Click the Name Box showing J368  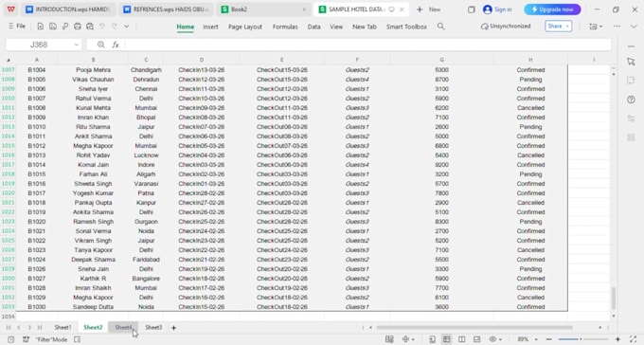pos(38,45)
